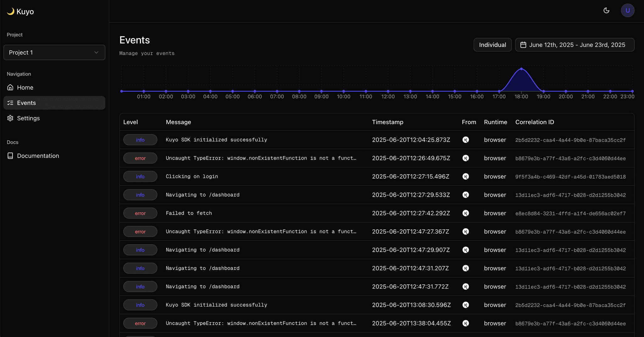The width and height of the screenshot is (644, 337).
Task: Click correlation ID 9f5f3a4b-c469-42df-a45d-01783aed5018
Action: tap(570, 177)
